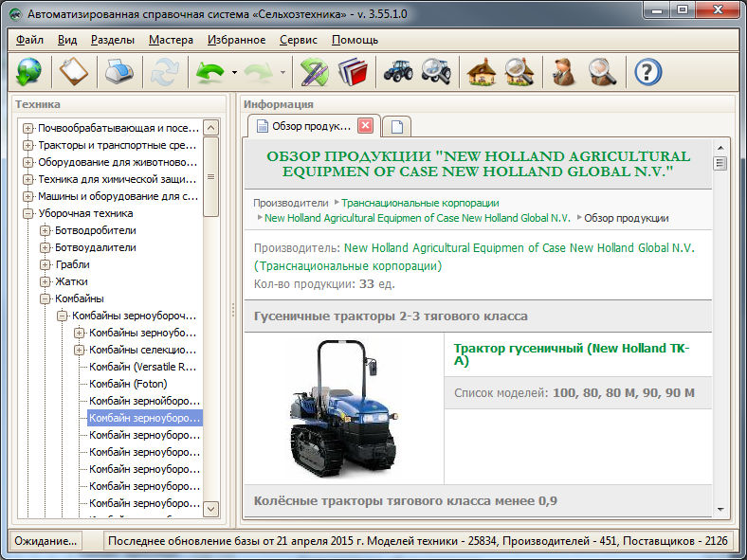Open the Сервис menu
Viewport: 747px width, 560px height.
[x=299, y=40]
